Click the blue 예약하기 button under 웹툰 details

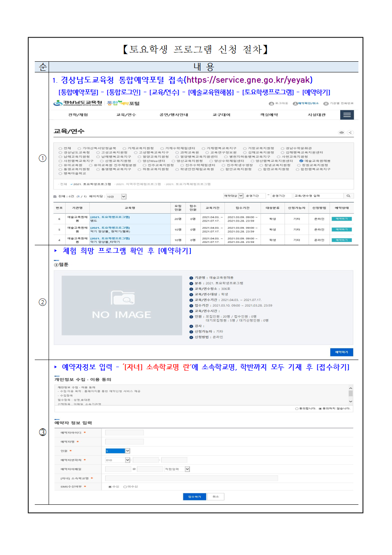[x=342, y=352]
